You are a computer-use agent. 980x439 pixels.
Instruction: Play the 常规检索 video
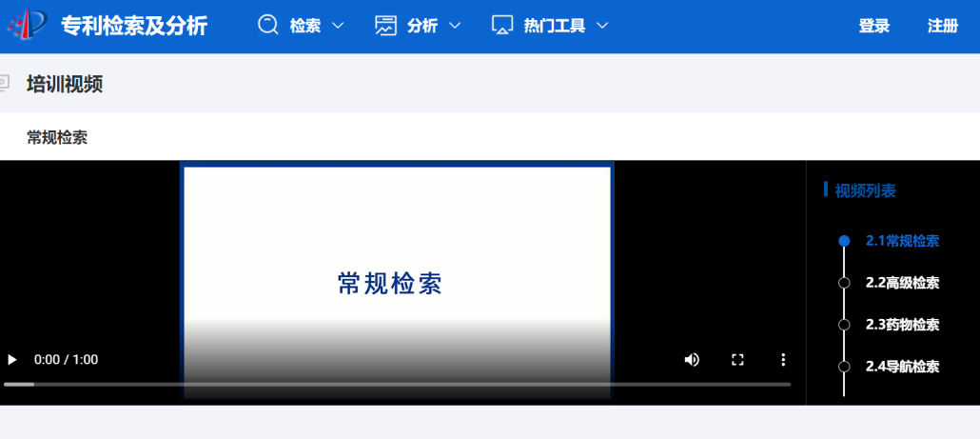[11, 360]
